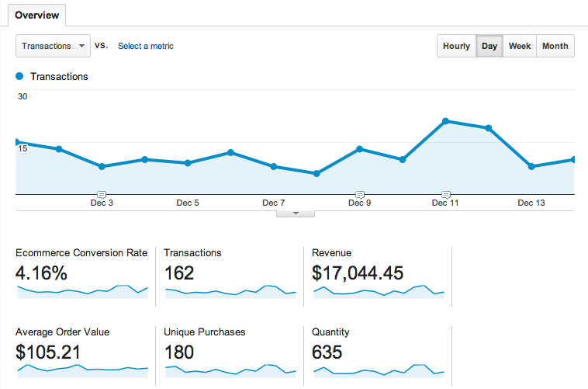588x389 pixels.
Task: Click the Quantity sparkline chart
Action: (379, 370)
